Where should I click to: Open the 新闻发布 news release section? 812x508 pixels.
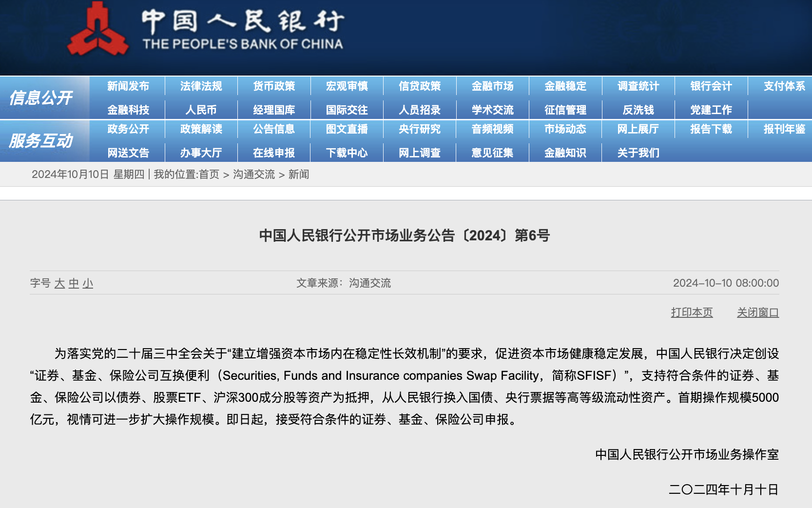(128, 86)
